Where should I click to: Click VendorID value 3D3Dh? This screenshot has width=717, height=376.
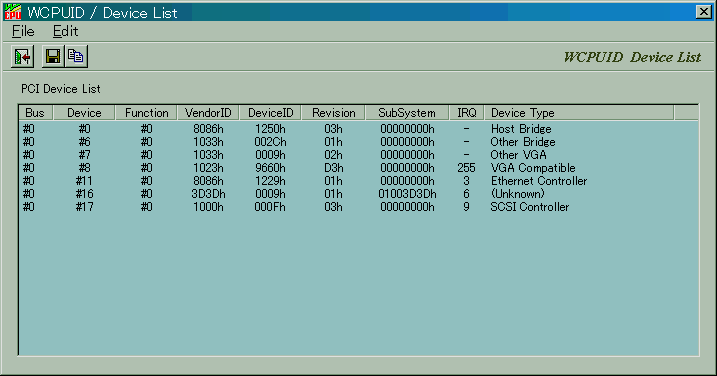coord(208,194)
